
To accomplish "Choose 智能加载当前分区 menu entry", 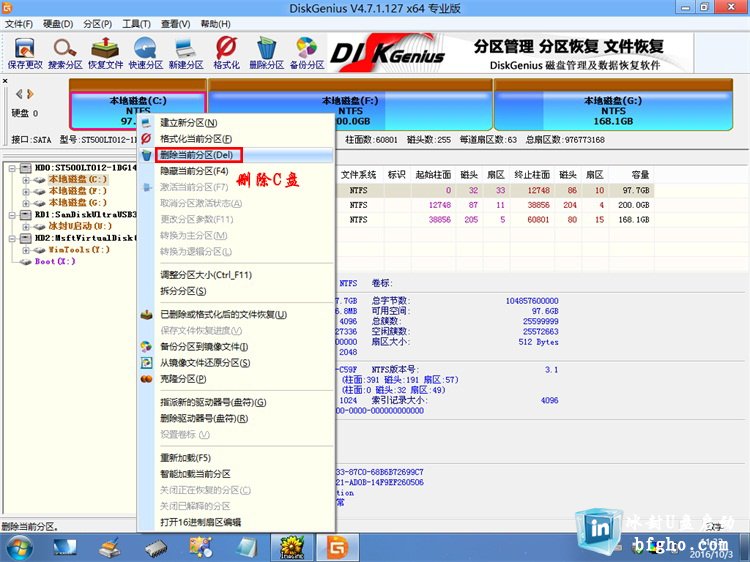I will [x=236, y=474].
